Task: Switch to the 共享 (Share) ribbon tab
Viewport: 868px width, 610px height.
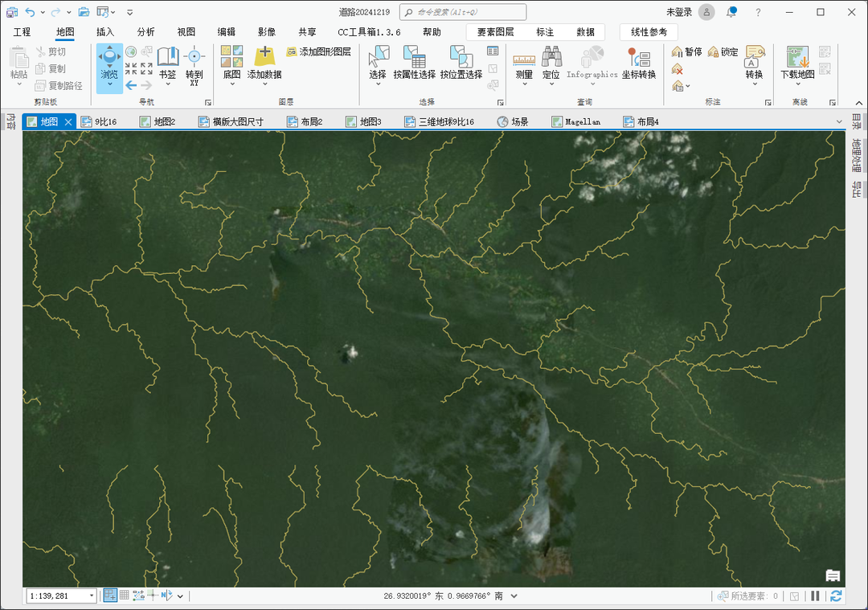Action: tap(307, 32)
